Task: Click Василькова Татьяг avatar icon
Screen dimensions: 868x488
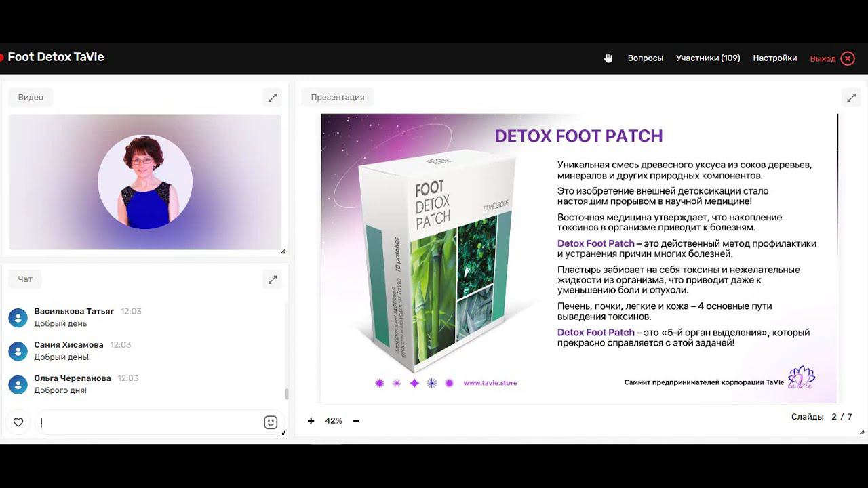Action: (x=18, y=317)
